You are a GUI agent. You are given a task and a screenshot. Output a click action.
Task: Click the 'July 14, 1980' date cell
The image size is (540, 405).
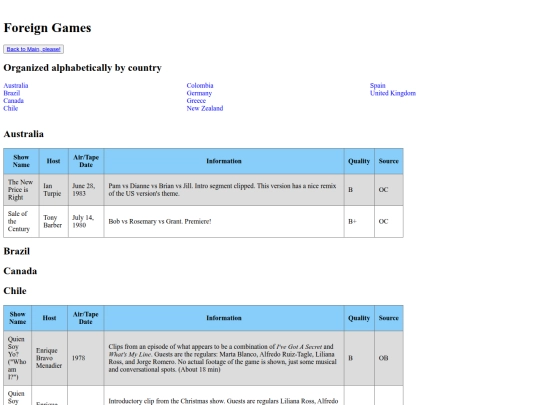pyautogui.click(x=86, y=221)
